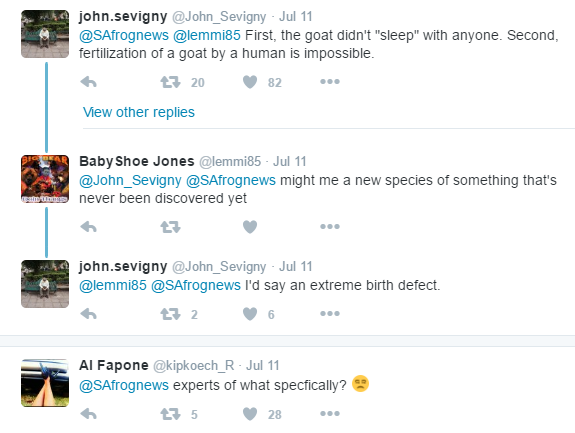Image resolution: width=575 pixels, height=433 pixels.
Task: Open @kipkoech_R profile handle link
Action: click(193, 366)
